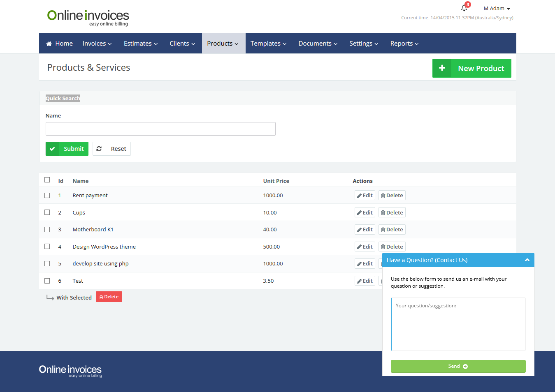This screenshot has height=392, width=555.
Task: Click the Home icon in navbar
Action: coord(49,44)
